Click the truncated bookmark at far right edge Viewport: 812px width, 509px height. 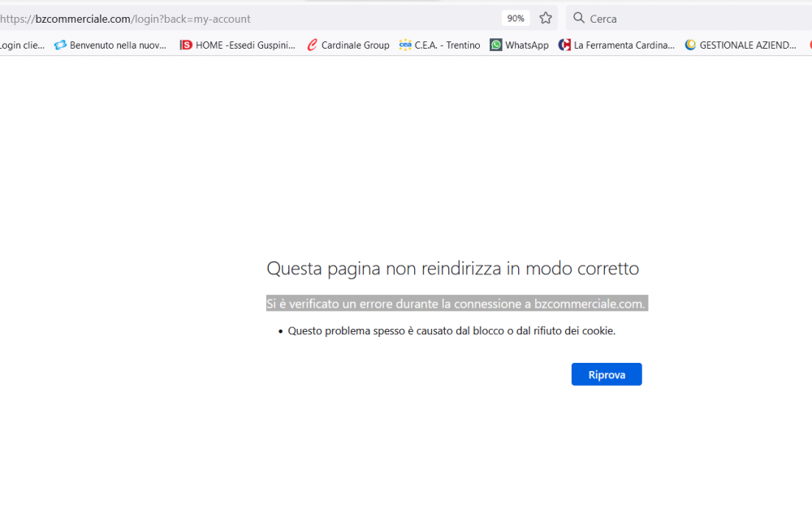point(809,45)
